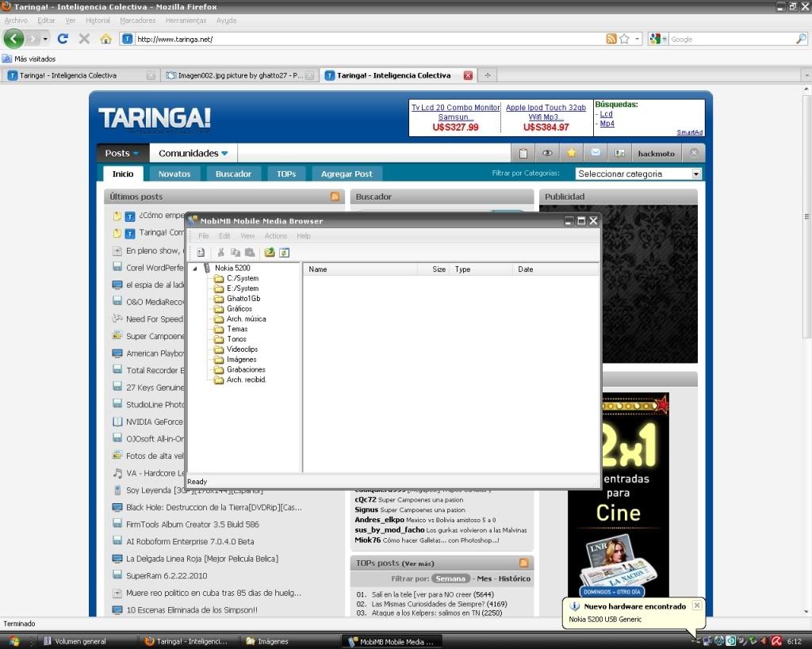Click the favorites star icon on Taringa
Screen dimensions: 812x649
coord(571,153)
